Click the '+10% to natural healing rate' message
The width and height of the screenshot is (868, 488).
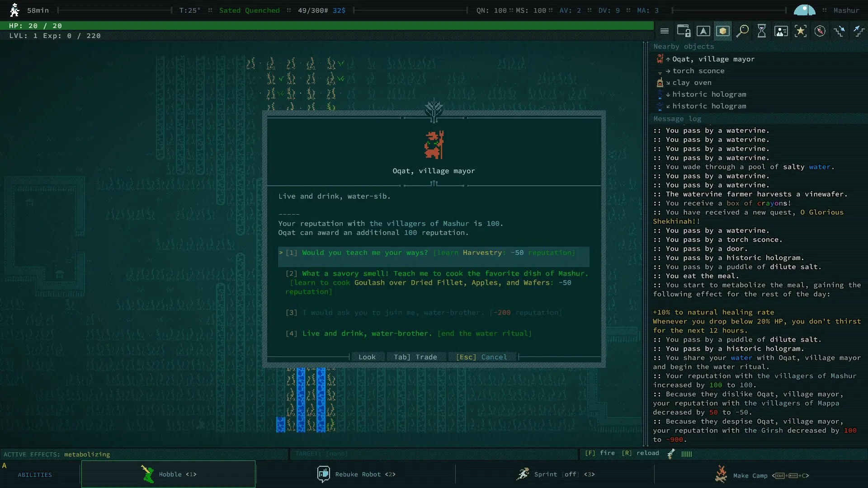point(713,312)
